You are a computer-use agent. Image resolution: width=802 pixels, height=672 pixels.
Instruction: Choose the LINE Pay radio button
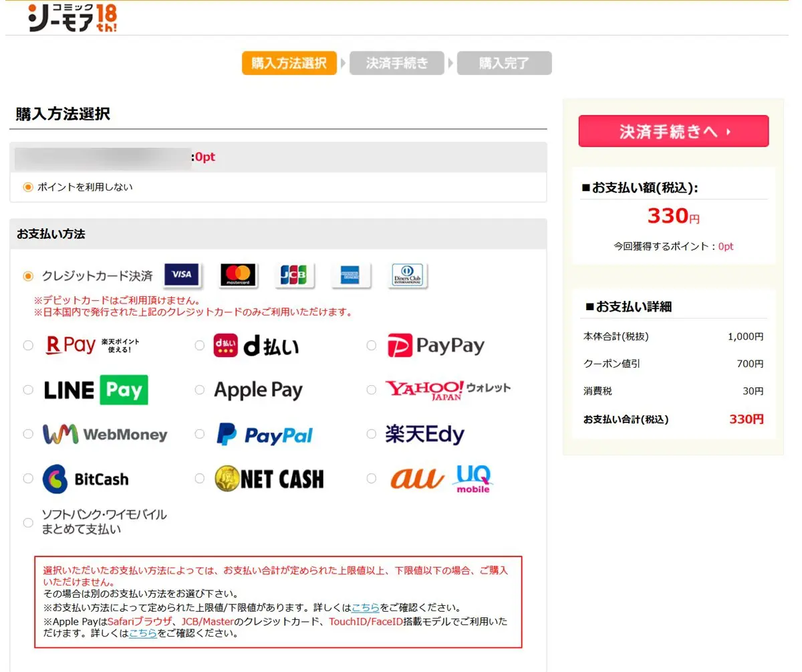coord(28,390)
